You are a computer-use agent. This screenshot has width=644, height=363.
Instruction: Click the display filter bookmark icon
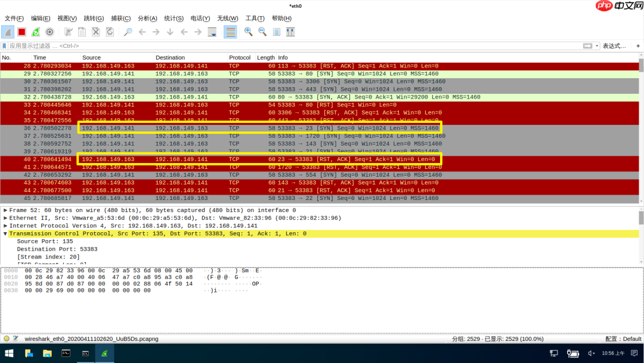pos(5,45)
